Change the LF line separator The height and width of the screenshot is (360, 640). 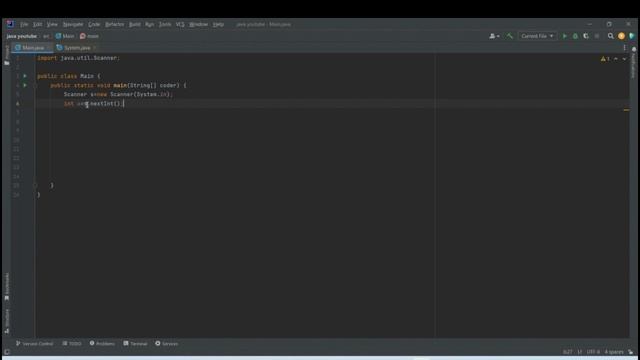pyautogui.click(x=580, y=352)
